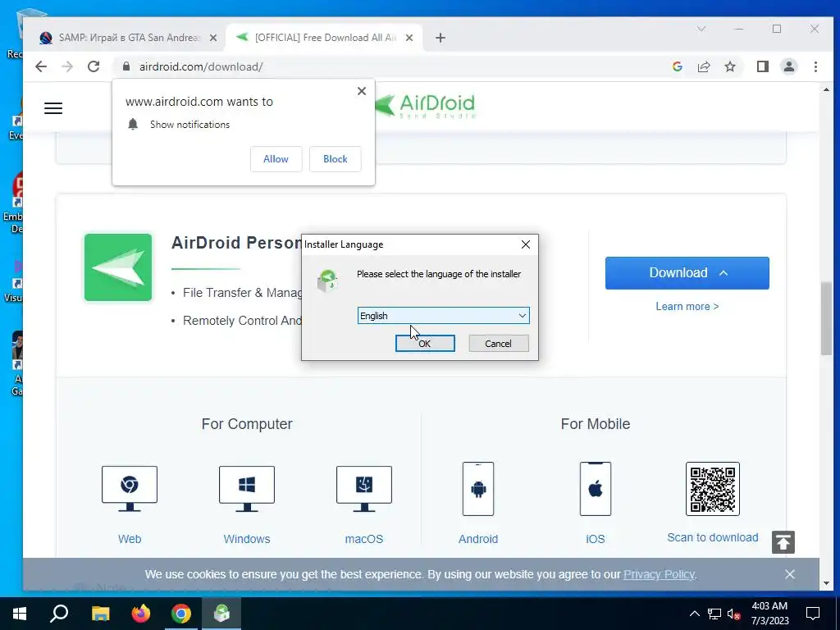Click Chrome icon in taskbar
The image size is (840, 630).
point(181,614)
